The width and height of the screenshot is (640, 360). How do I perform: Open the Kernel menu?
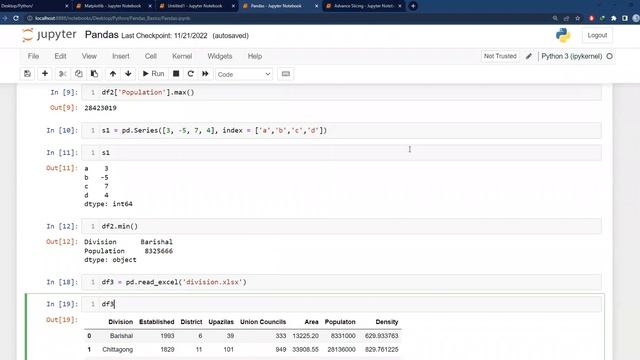click(x=182, y=56)
